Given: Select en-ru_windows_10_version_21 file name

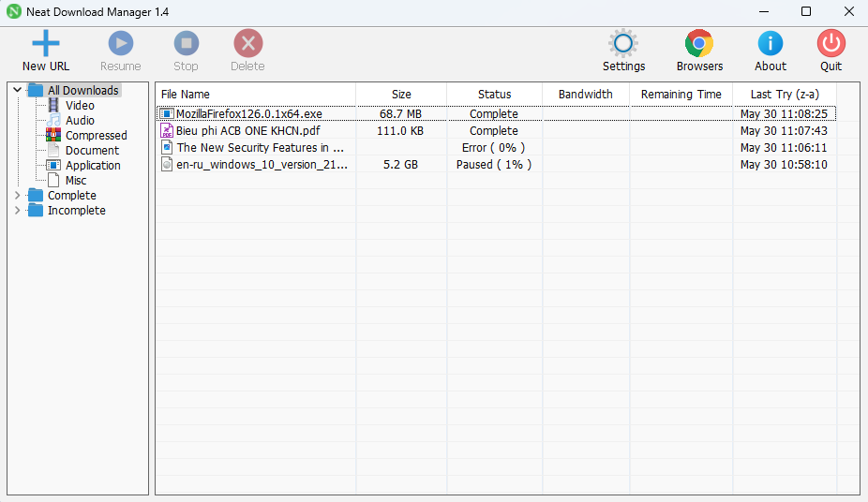Looking at the screenshot, I should [x=262, y=164].
